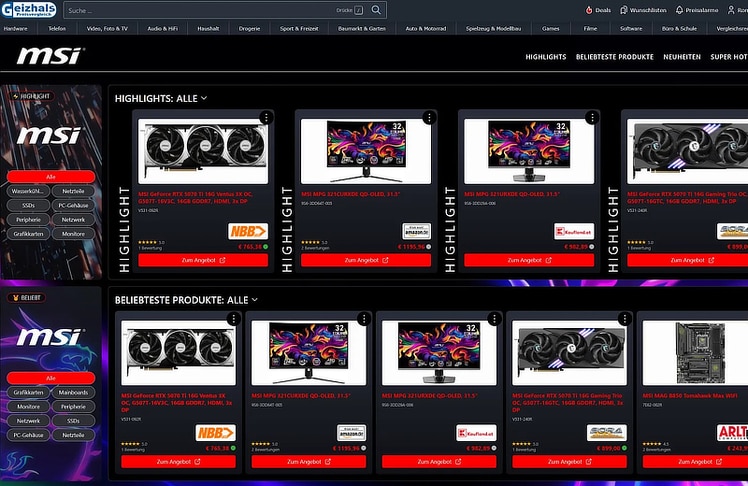Open options menu of Highlights MPG 321URXDE card

tap(592, 117)
